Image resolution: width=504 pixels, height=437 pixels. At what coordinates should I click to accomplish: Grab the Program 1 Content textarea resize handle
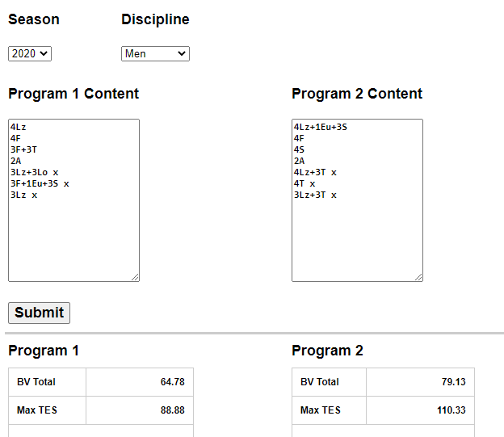(135, 277)
